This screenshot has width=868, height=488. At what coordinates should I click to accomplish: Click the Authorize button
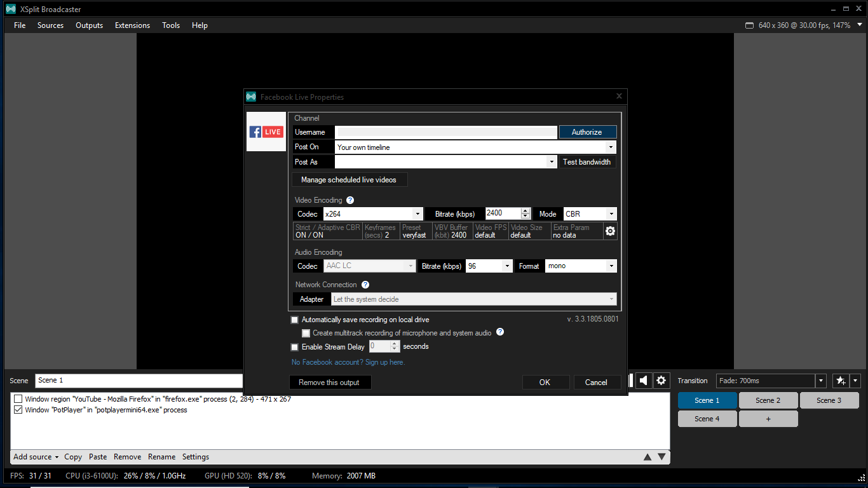[x=587, y=132]
